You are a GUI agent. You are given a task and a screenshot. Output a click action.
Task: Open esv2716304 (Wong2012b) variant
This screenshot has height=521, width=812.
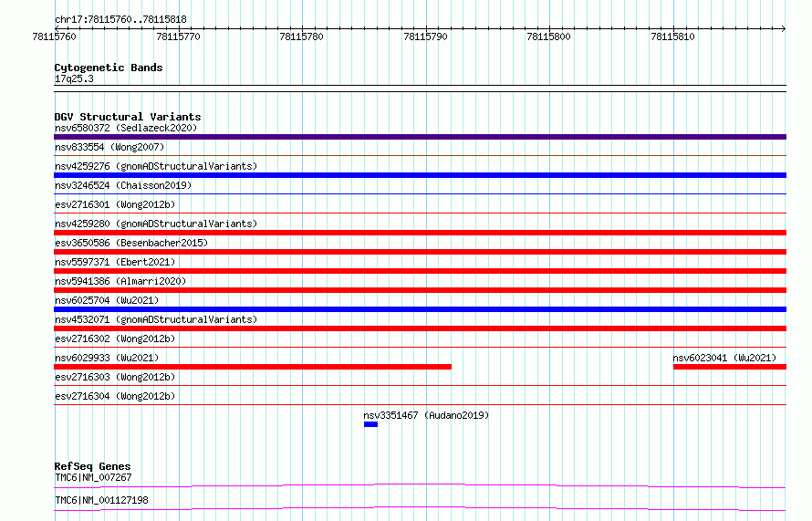coord(115,396)
